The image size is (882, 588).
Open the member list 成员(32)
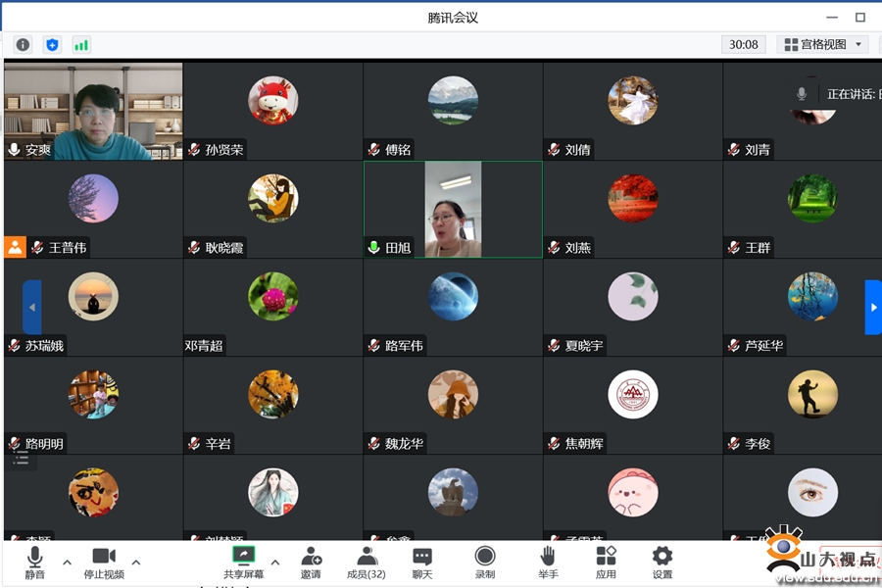pyautogui.click(x=367, y=563)
